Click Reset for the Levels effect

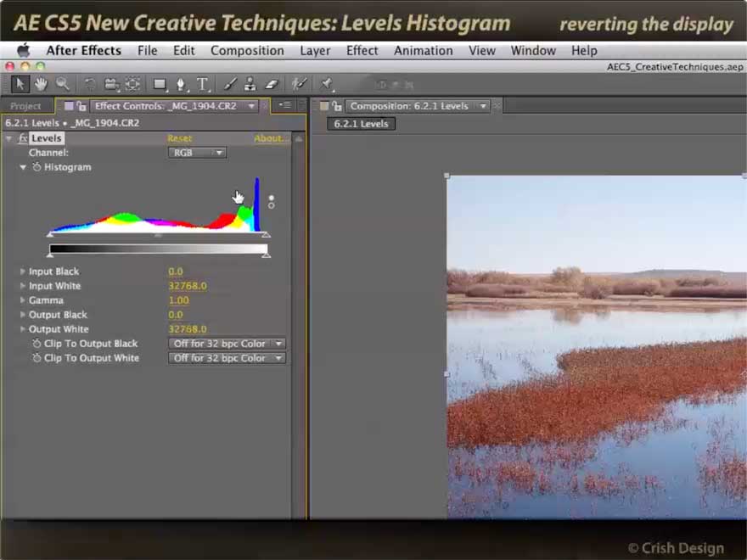[180, 138]
